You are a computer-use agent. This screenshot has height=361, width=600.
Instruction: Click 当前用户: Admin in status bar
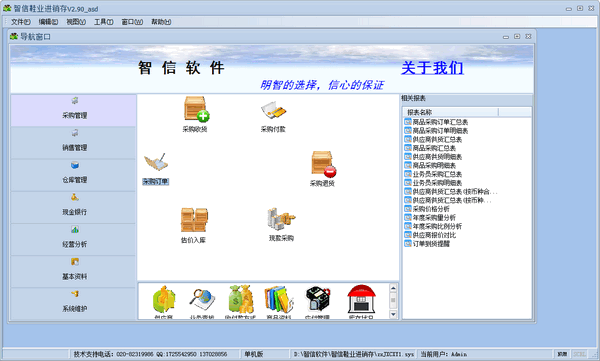(x=443, y=354)
